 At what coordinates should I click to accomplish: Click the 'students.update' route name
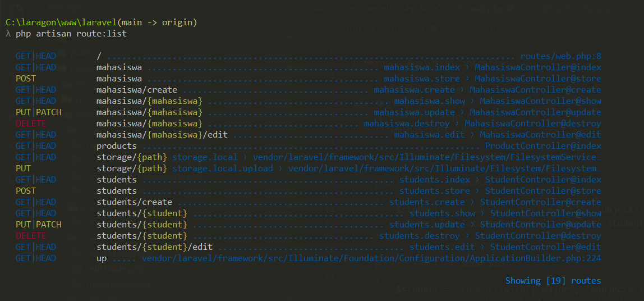pos(427,225)
